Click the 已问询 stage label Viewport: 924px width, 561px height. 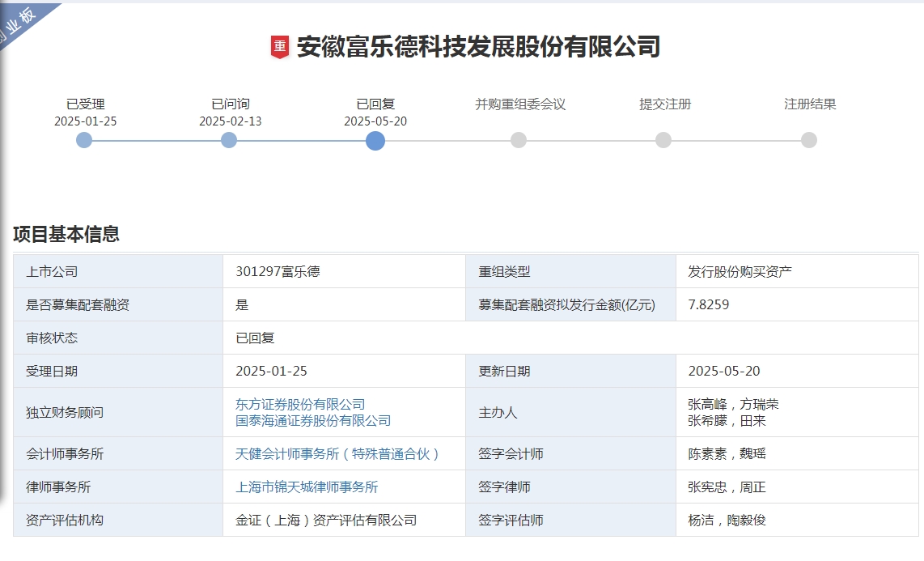click(x=231, y=104)
